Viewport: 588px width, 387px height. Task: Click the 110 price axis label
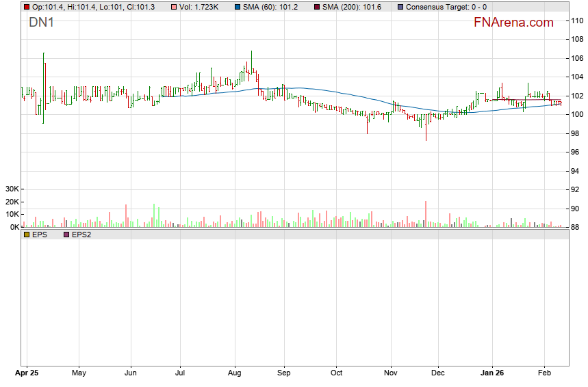coord(577,20)
